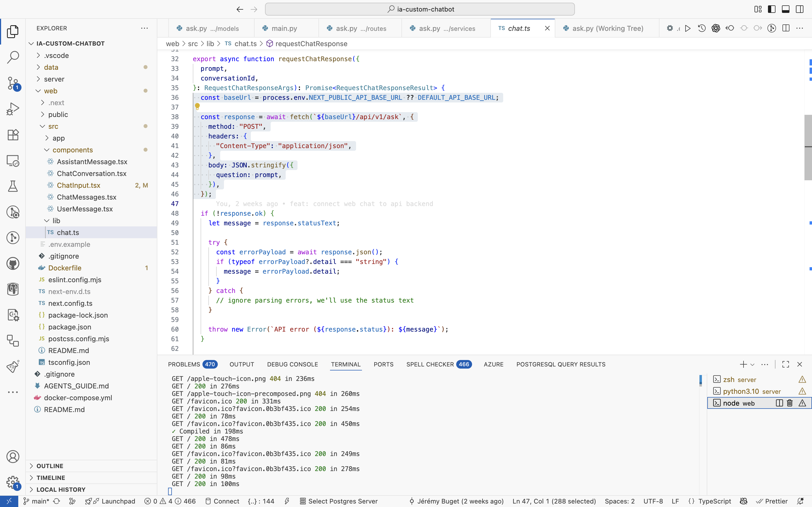812x507 pixels.
Task: Open the ChatGPT extension icon in editor toolbar
Action: [716, 28]
